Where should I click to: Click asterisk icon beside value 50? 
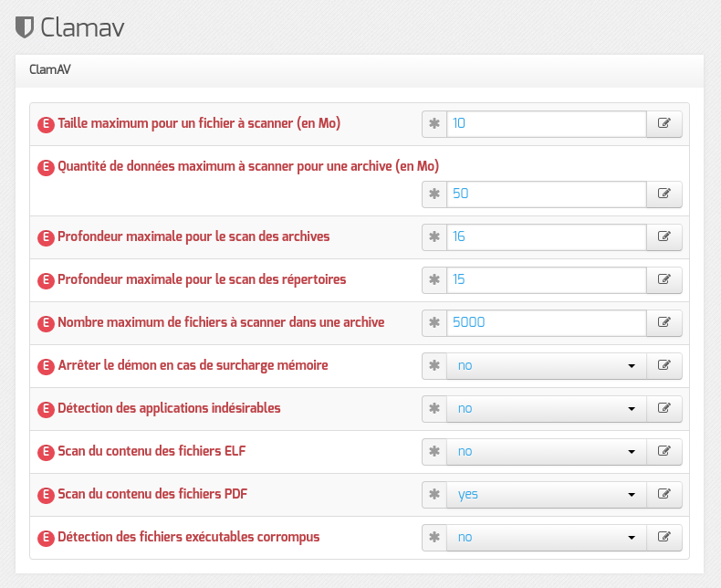point(434,194)
